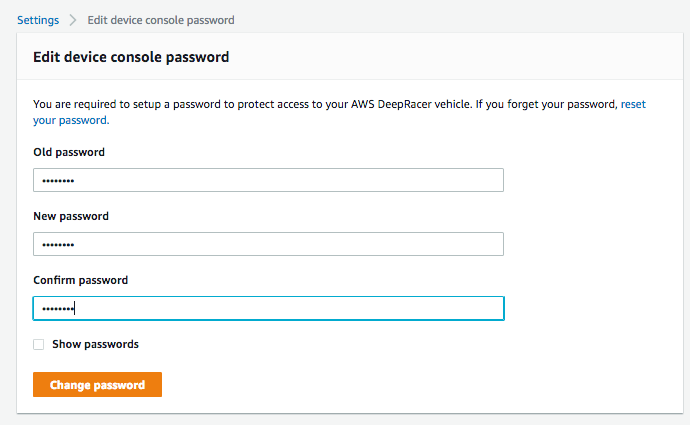Click the Edit device console password panel heading

(131, 57)
